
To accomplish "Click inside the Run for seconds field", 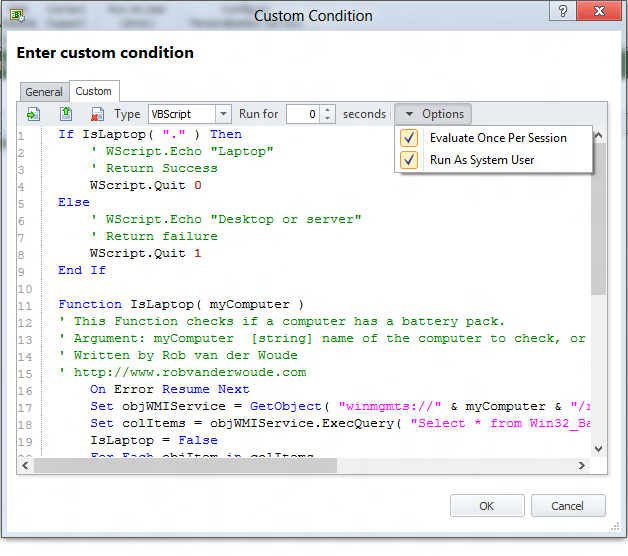I will (303, 114).
